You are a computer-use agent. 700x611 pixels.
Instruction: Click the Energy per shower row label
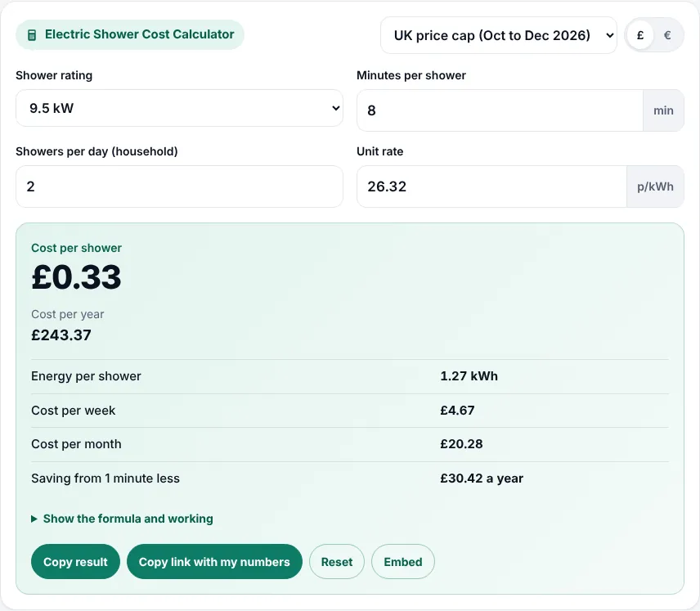click(x=86, y=376)
